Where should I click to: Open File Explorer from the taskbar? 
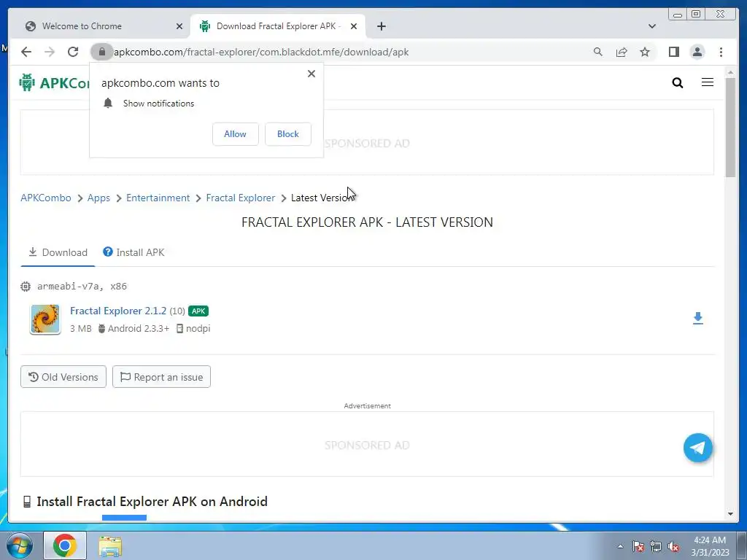[110, 546]
